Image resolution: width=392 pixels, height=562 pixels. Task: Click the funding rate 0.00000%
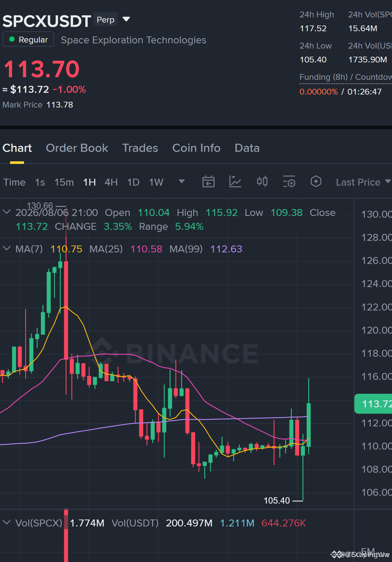click(319, 92)
